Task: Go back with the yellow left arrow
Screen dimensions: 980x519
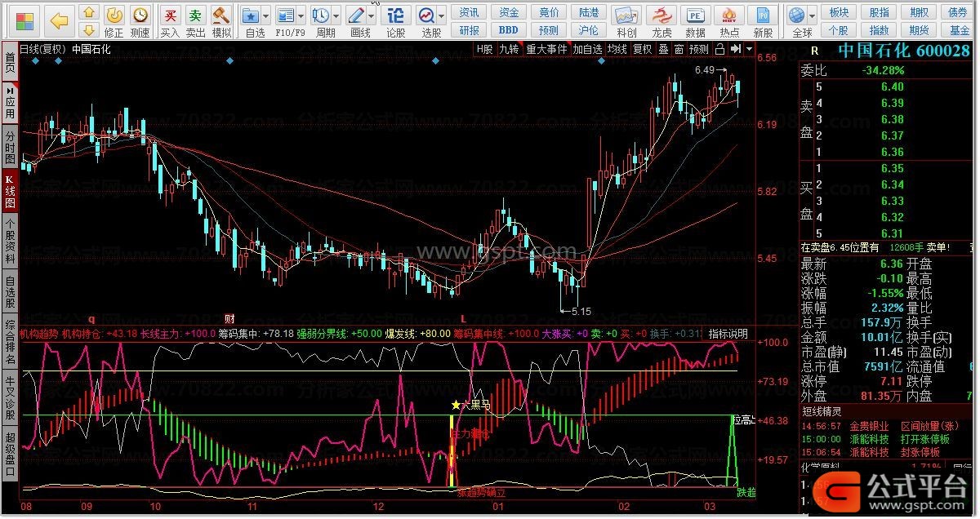Action: pyautogui.click(x=59, y=20)
